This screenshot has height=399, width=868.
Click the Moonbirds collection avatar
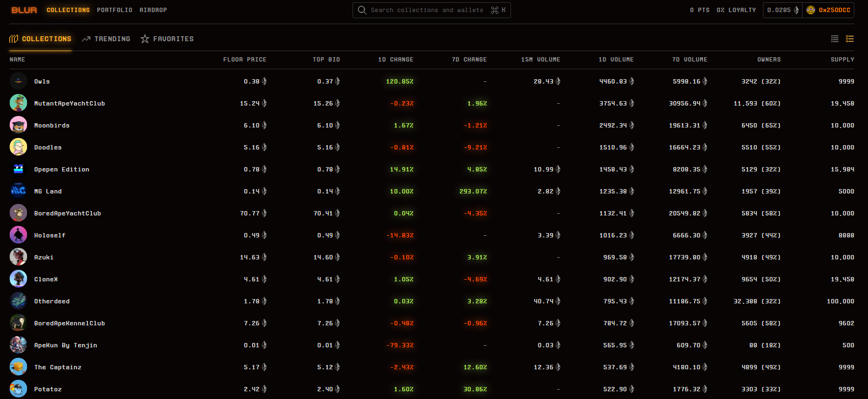[18, 125]
